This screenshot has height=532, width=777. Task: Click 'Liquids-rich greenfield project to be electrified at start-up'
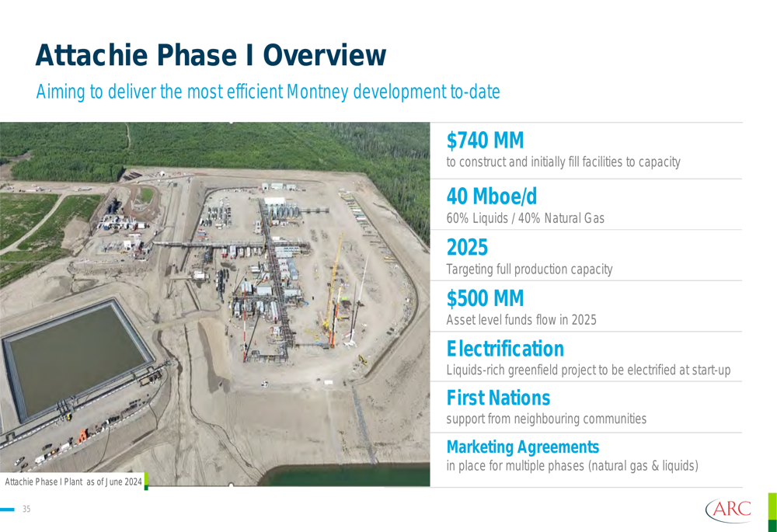(x=588, y=370)
